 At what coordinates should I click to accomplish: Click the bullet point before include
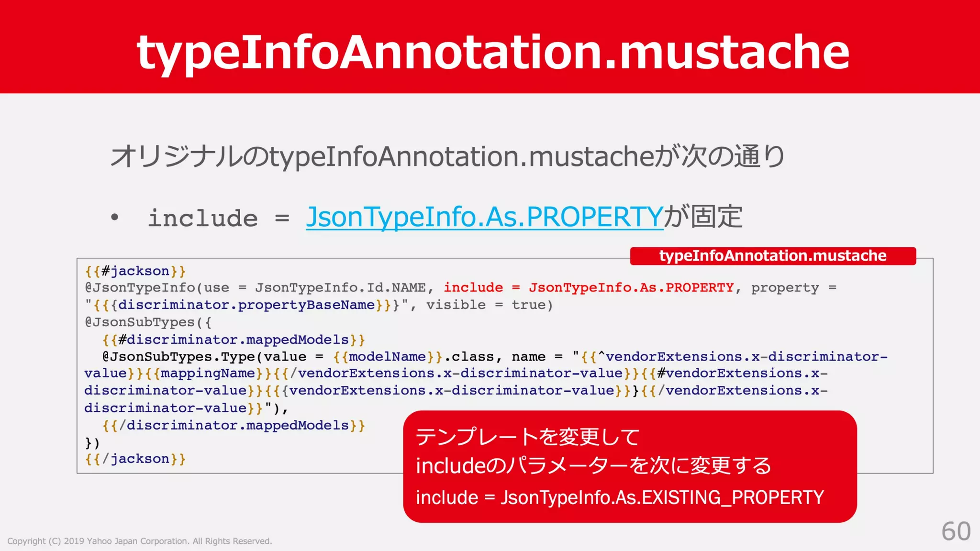114,218
